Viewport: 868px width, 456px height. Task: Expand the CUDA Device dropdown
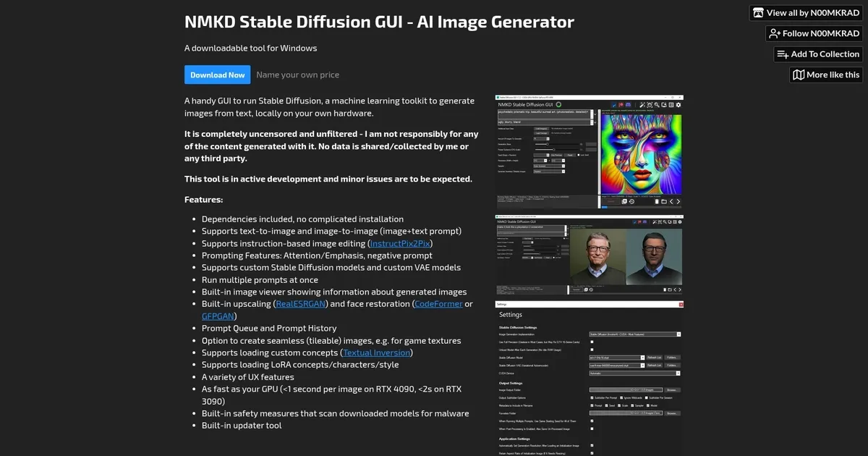(678, 373)
